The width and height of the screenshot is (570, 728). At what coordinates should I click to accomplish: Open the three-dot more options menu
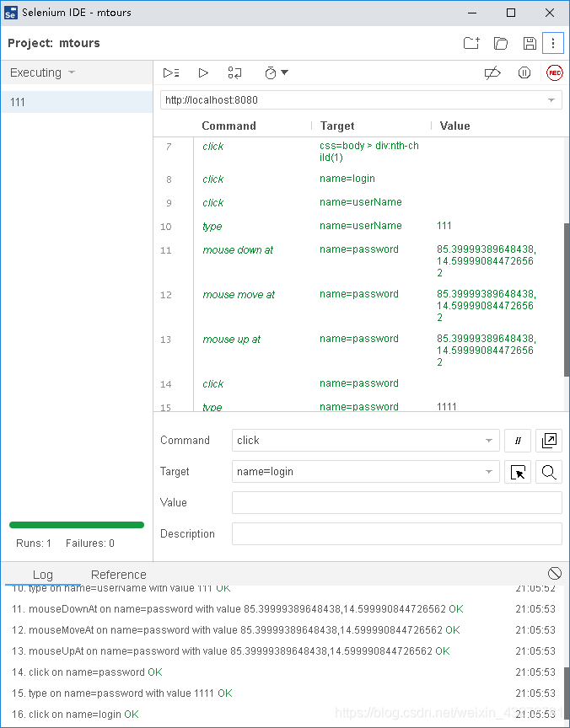(x=553, y=43)
